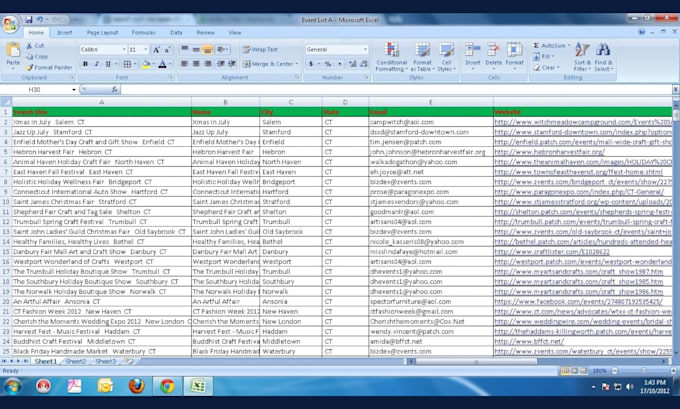Click AutoSum
The width and height of the screenshot is (680, 409).
click(549, 46)
